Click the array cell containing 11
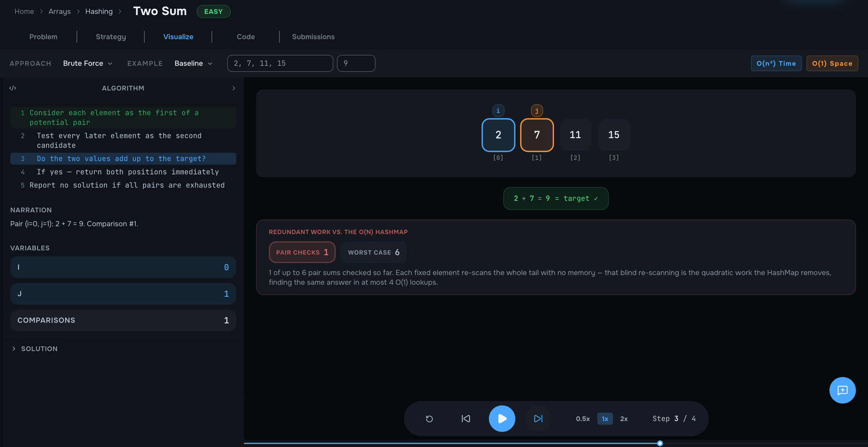The width and height of the screenshot is (868, 447). pos(575,135)
